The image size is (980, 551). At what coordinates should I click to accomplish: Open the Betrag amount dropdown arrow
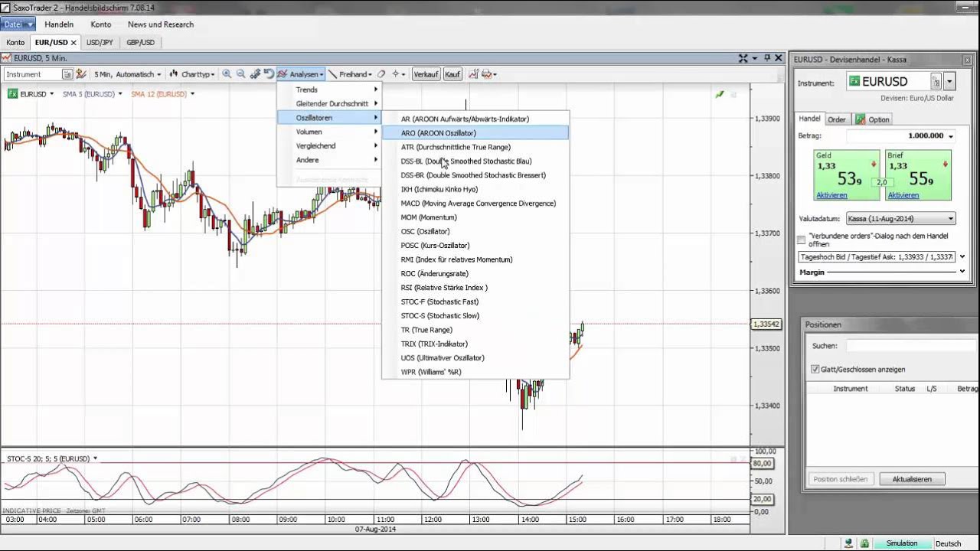(951, 136)
